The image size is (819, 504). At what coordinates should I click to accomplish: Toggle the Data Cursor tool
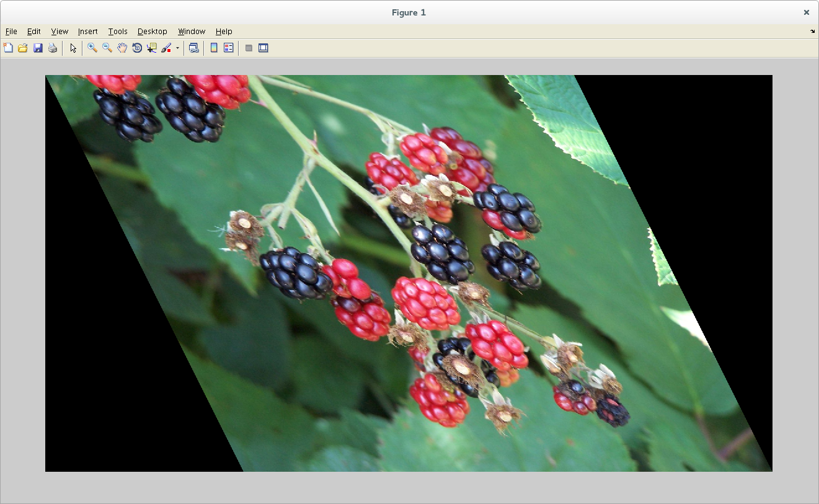[152, 48]
